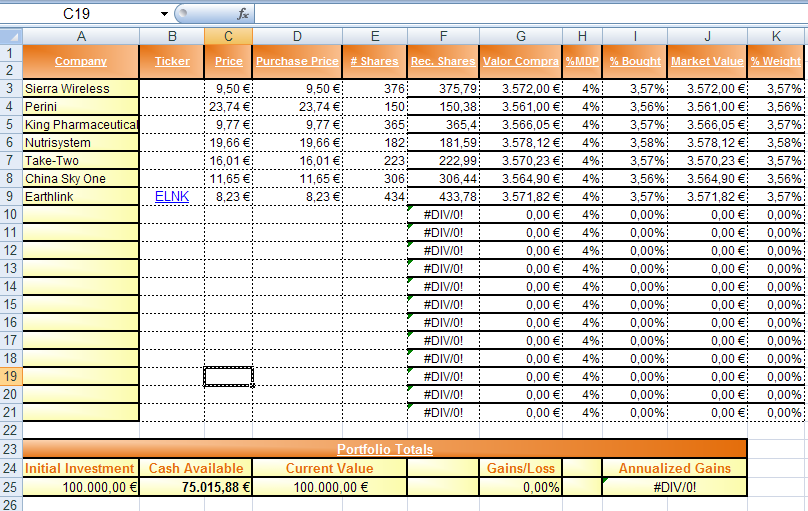This screenshot has height=511, width=808.
Task: Select column G header
Action: [521, 37]
